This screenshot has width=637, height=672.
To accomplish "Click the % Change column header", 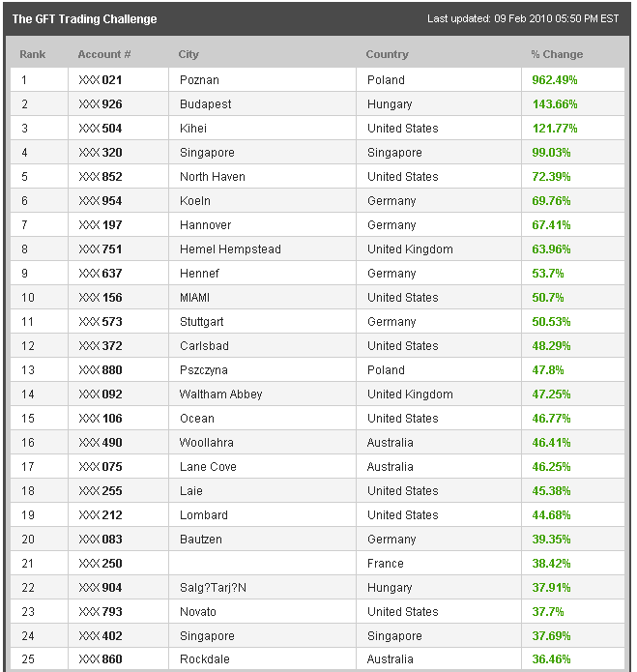I will pos(557,54).
